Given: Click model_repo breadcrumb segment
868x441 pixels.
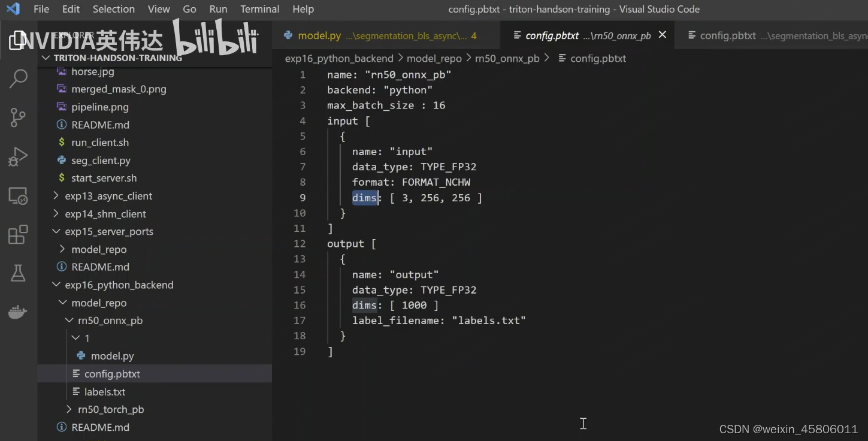Looking at the screenshot, I should pos(434,58).
